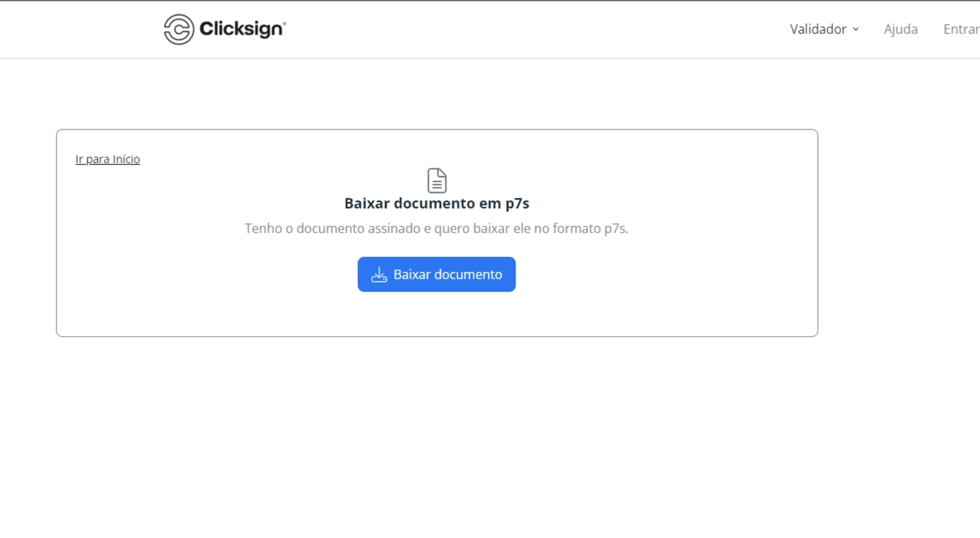Image resolution: width=980 pixels, height=538 pixels.
Task: Select the document page icon above the heading
Action: click(x=436, y=181)
